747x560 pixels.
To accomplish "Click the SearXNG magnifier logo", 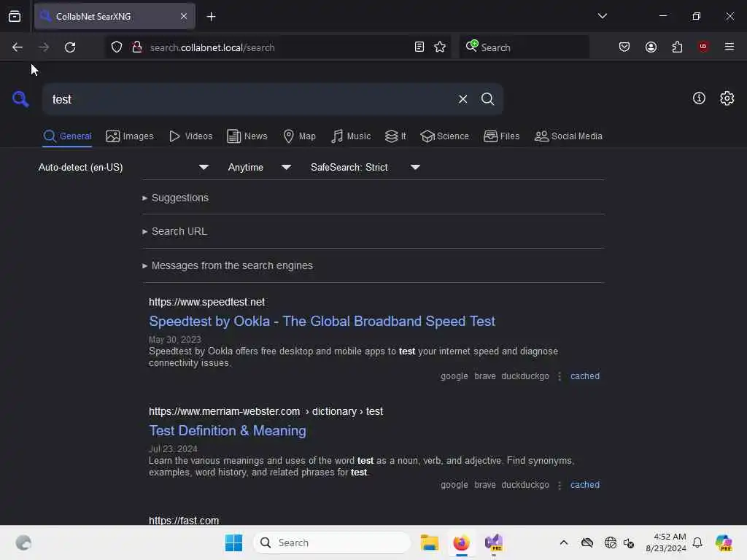I will pyautogui.click(x=20, y=99).
